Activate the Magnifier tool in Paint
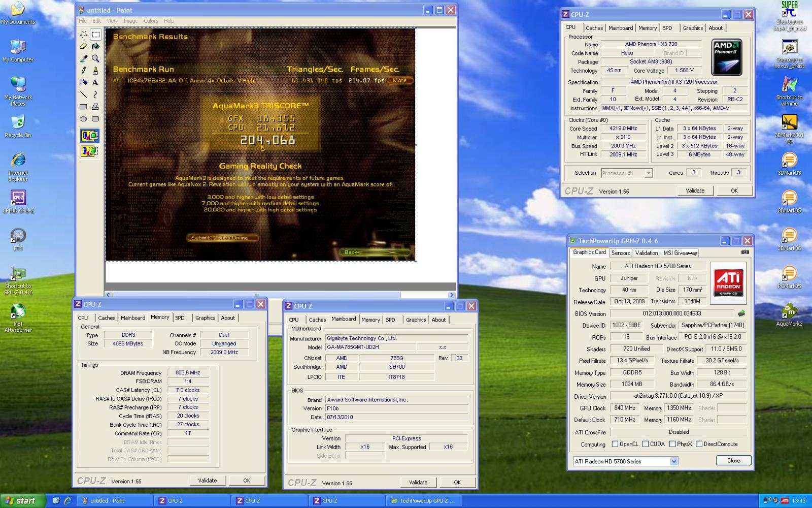The height and width of the screenshot is (508, 812). point(95,58)
